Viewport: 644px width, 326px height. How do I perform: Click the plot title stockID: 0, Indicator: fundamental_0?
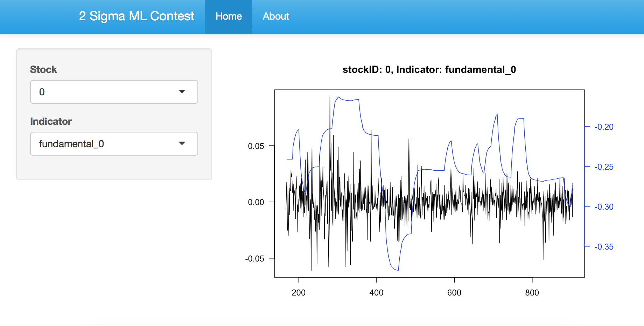tap(429, 70)
